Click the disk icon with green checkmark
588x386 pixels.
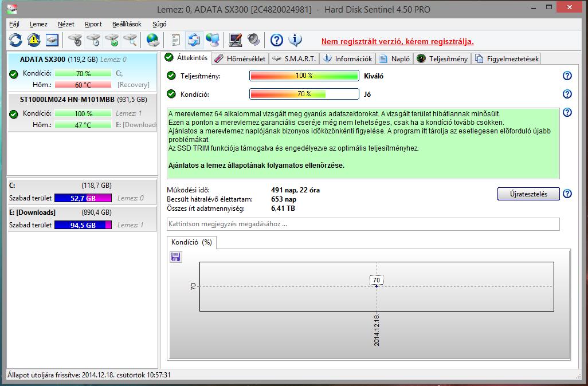click(112, 40)
